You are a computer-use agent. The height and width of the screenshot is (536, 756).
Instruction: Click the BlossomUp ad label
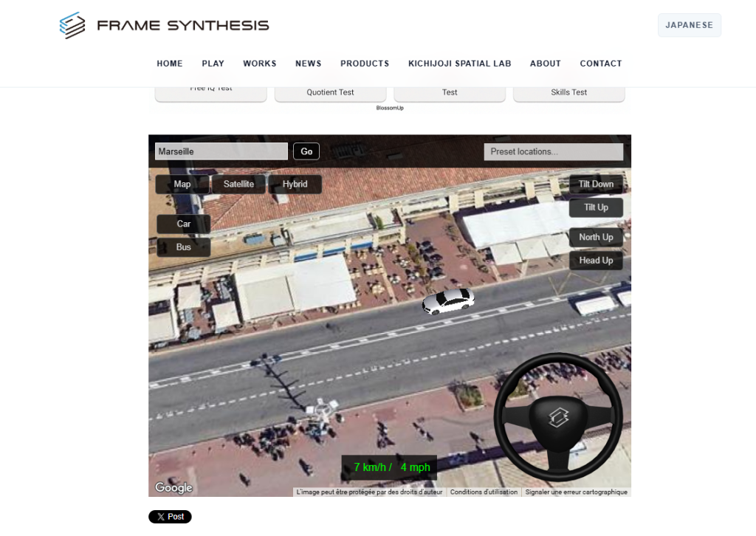[x=390, y=108]
